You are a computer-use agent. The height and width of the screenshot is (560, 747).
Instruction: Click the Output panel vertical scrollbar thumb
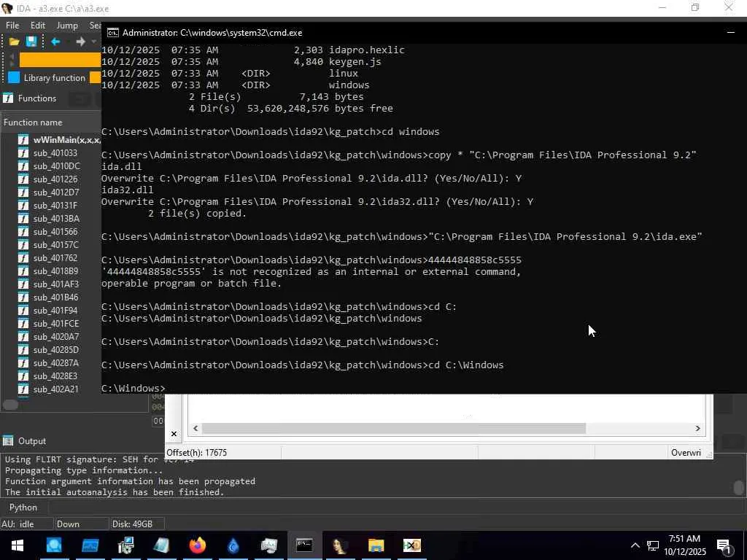(739, 488)
